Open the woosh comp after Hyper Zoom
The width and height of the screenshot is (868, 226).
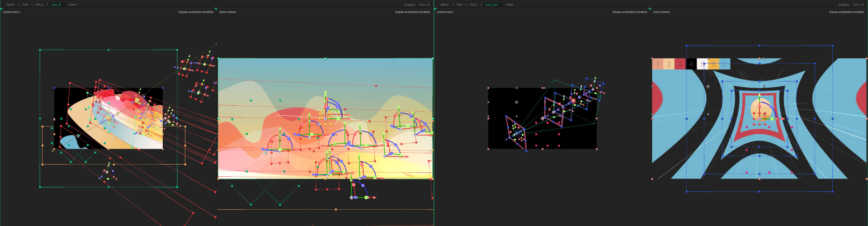pos(510,5)
